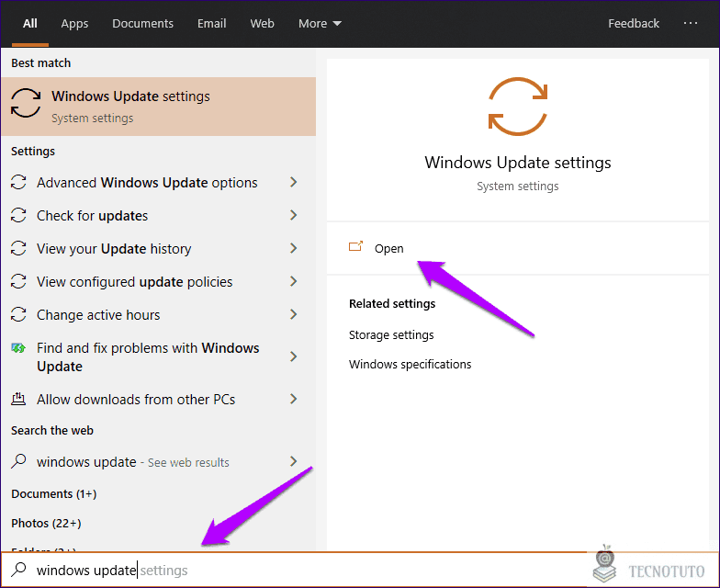
Task: Click the Windows Update sync icon in Best match
Action: [26, 103]
